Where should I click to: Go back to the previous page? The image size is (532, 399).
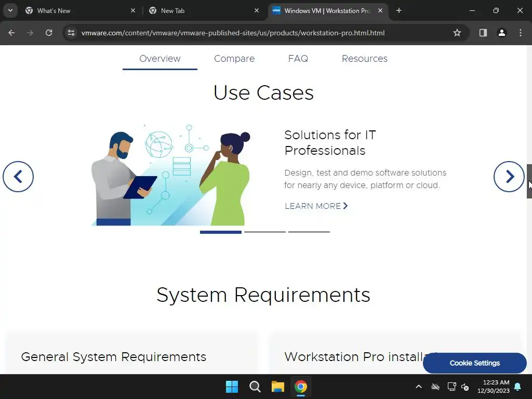pos(11,33)
